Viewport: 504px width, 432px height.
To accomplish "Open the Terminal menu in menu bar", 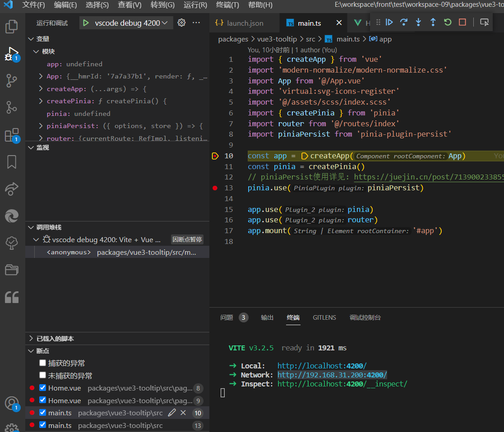I will pos(227,5).
